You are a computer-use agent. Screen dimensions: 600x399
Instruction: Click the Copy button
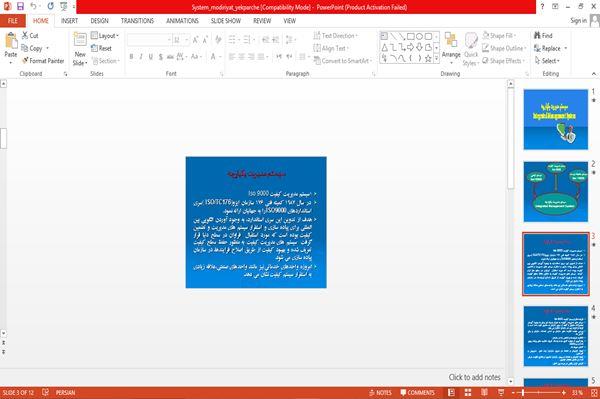(32, 48)
